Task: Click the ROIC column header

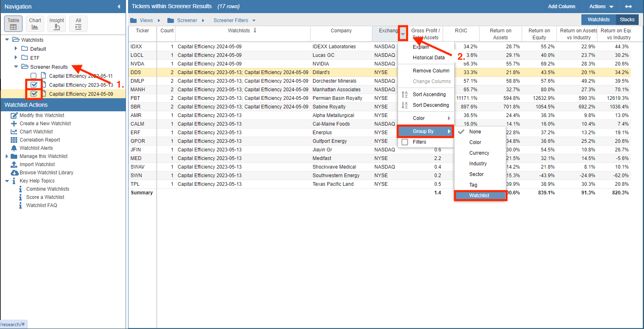Action: pos(461,34)
